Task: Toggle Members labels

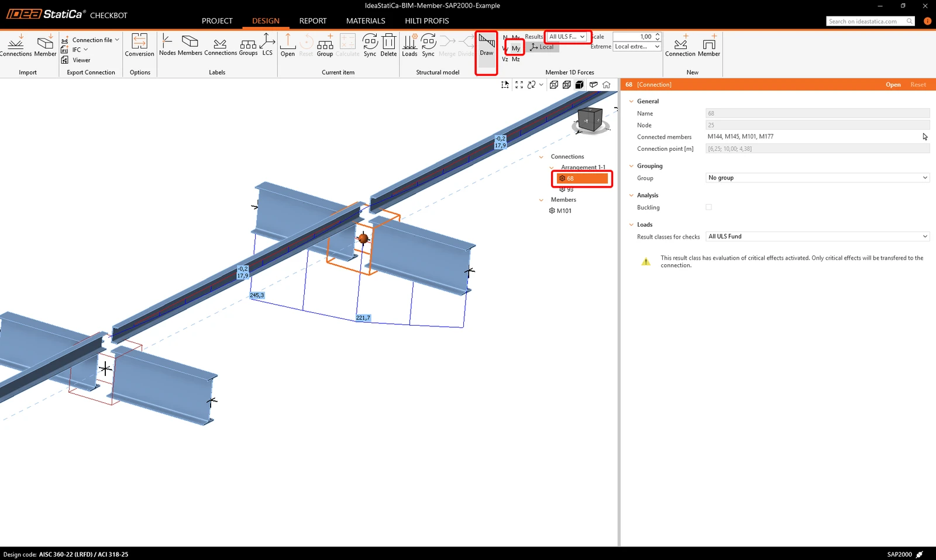Action: 190,45
